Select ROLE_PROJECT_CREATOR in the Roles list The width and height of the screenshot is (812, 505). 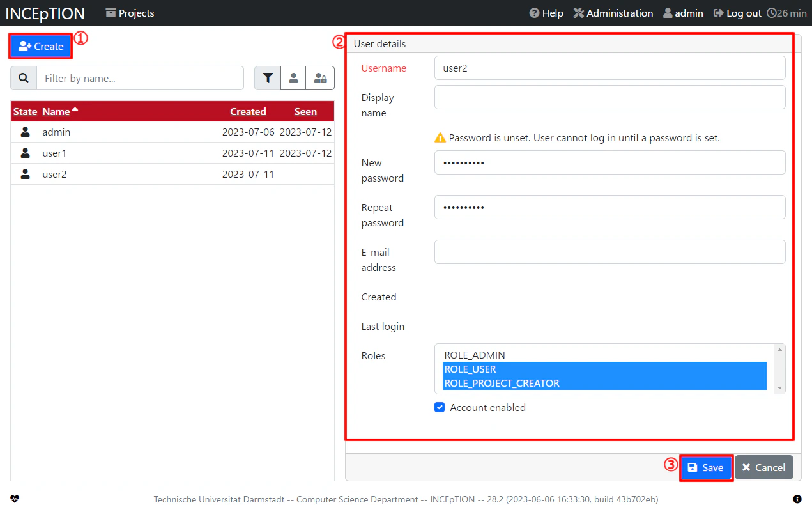pyautogui.click(x=604, y=383)
